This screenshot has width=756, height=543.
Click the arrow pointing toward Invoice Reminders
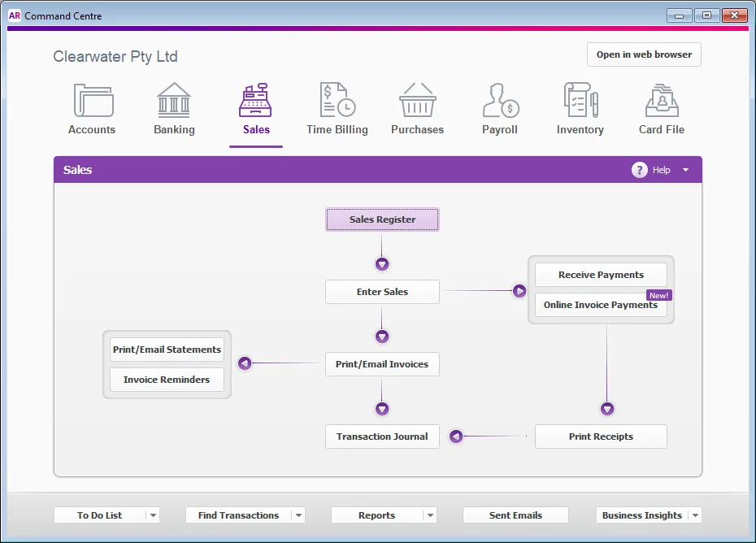pyautogui.click(x=245, y=364)
